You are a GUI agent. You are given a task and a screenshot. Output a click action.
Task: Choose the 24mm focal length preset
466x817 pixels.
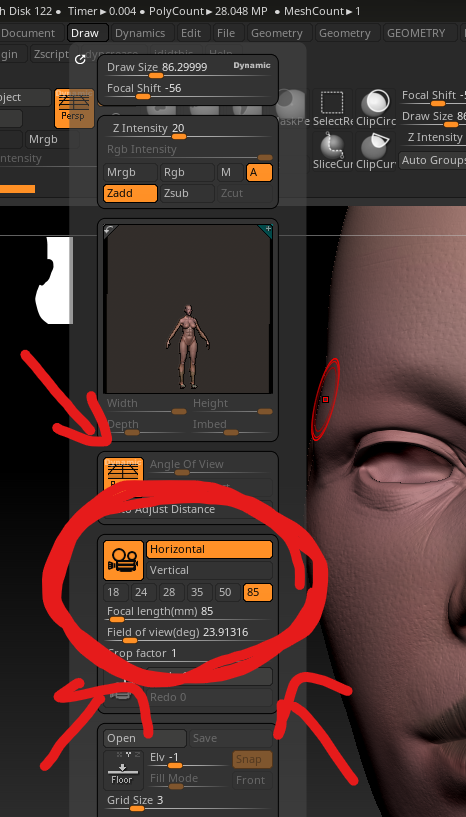[x=143, y=592]
